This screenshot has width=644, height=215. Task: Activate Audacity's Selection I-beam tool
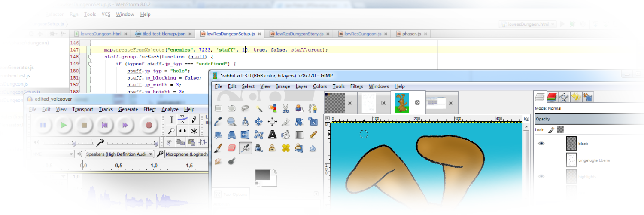171,120
